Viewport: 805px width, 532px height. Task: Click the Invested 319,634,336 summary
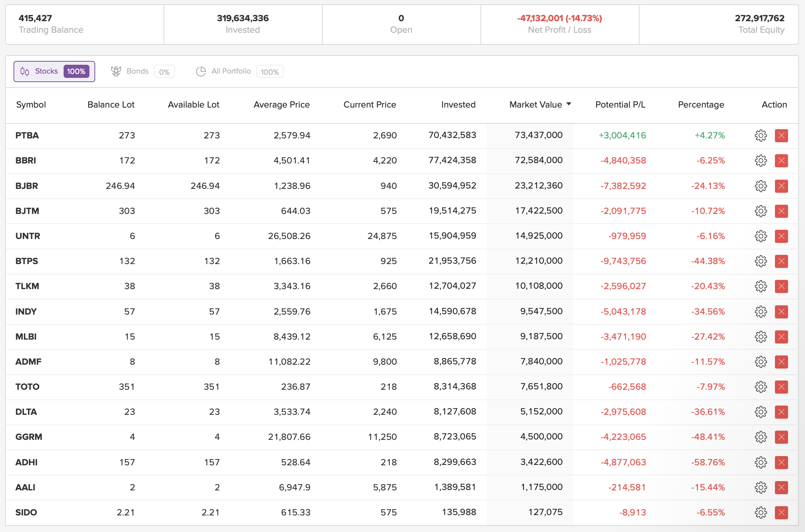point(243,24)
